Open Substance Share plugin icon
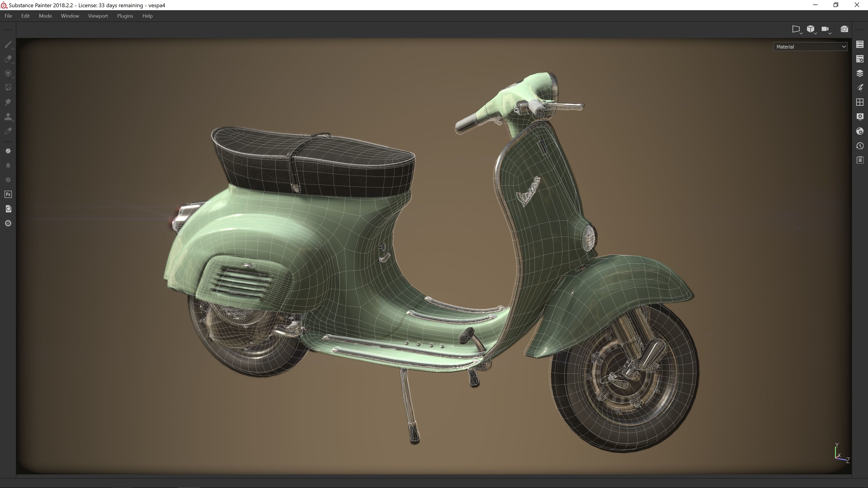The width and height of the screenshot is (868, 488). pyautogui.click(x=8, y=151)
